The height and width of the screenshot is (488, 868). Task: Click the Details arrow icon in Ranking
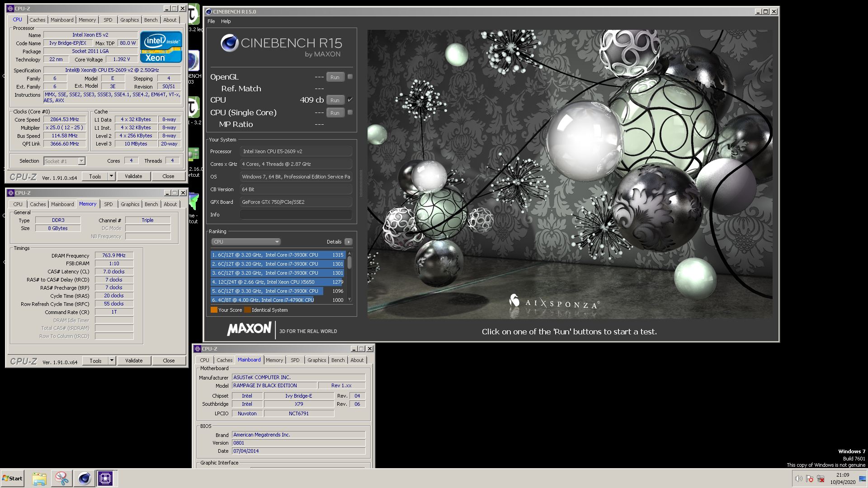point(349,242)
